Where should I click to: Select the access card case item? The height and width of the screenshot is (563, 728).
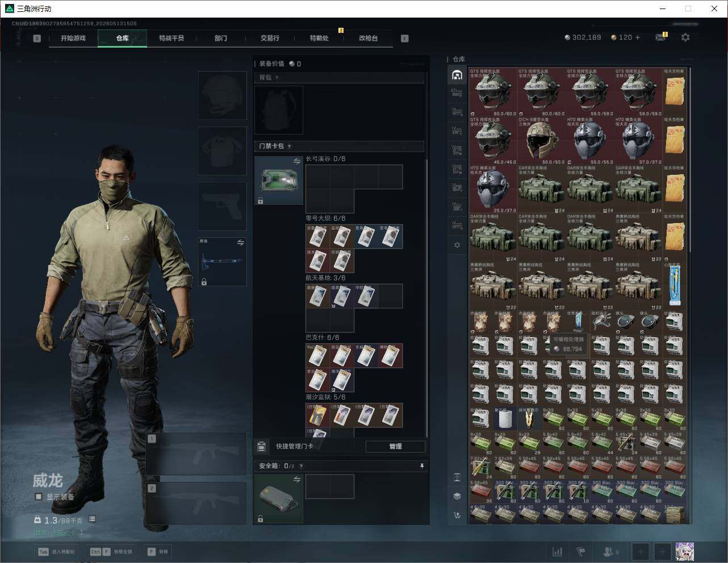pyautogui.click(x=279, y=180)
